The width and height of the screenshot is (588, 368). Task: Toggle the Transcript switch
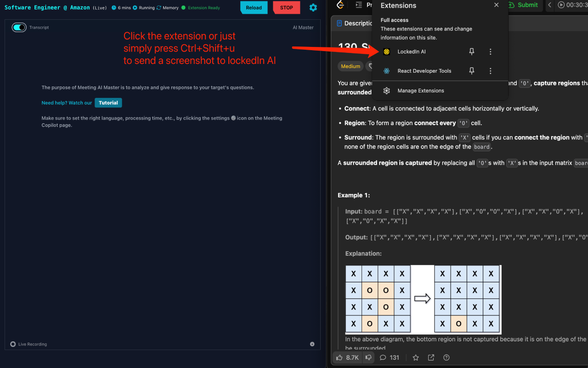(x=19, y=28)
